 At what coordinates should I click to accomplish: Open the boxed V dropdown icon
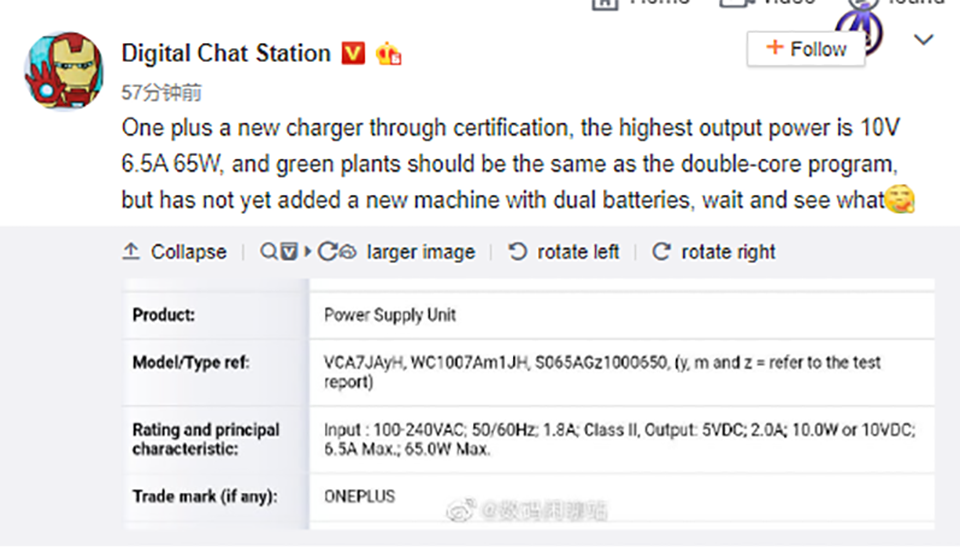click(289, 252)
